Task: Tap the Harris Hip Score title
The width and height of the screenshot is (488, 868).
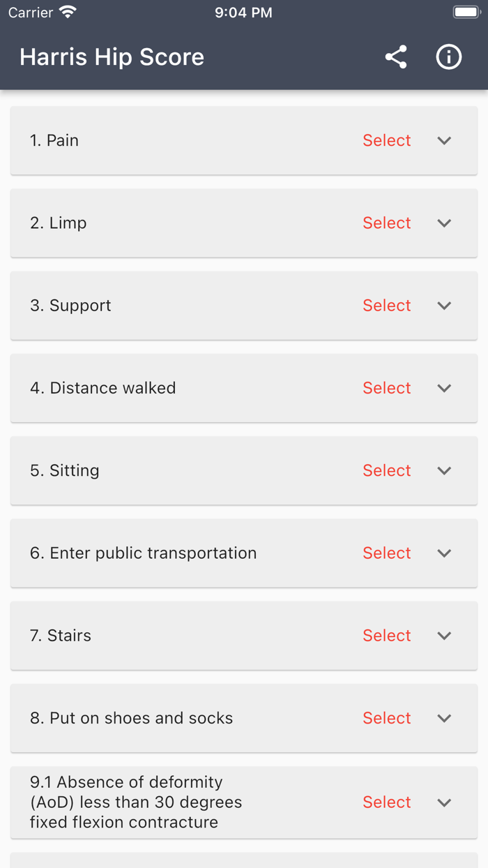Action: pos(112,57)
